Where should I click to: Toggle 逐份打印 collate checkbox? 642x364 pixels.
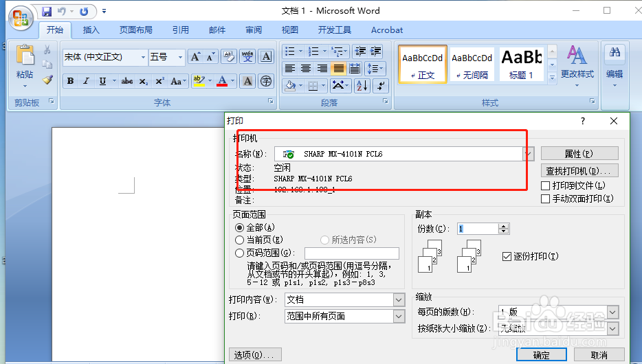click(x=507, y=256)
